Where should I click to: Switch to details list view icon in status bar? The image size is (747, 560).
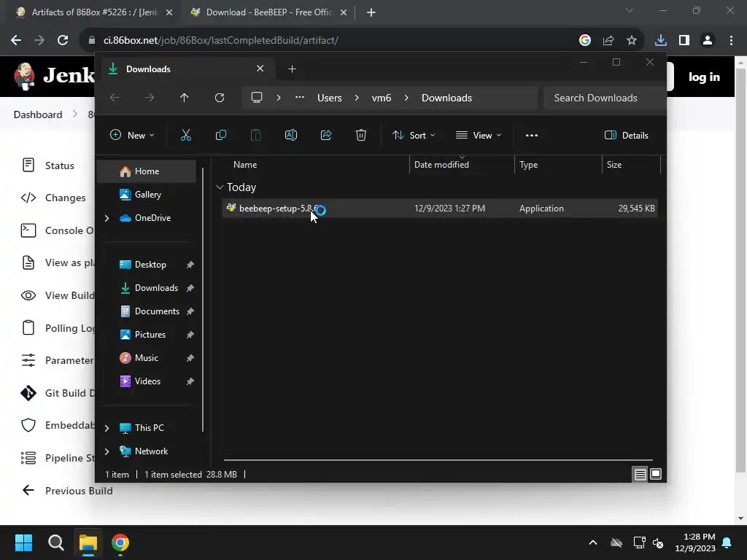[x=640, y=474]
